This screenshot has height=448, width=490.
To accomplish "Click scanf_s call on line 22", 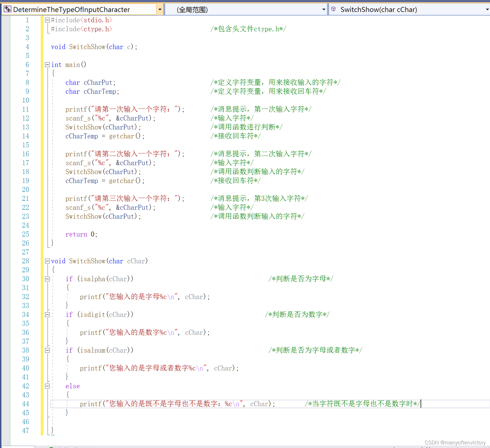I will tap(110, 208).
